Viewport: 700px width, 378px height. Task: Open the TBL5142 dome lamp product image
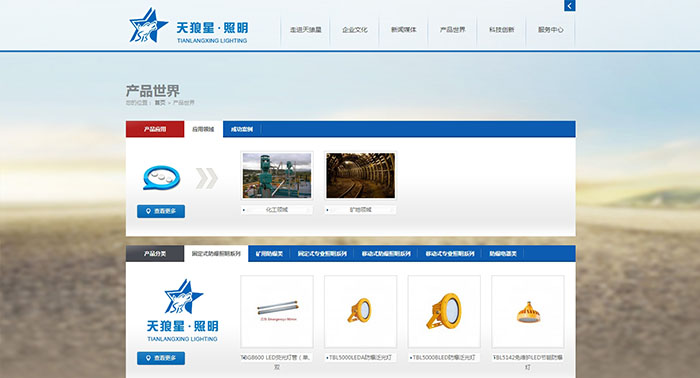click(x=528, y=312)
